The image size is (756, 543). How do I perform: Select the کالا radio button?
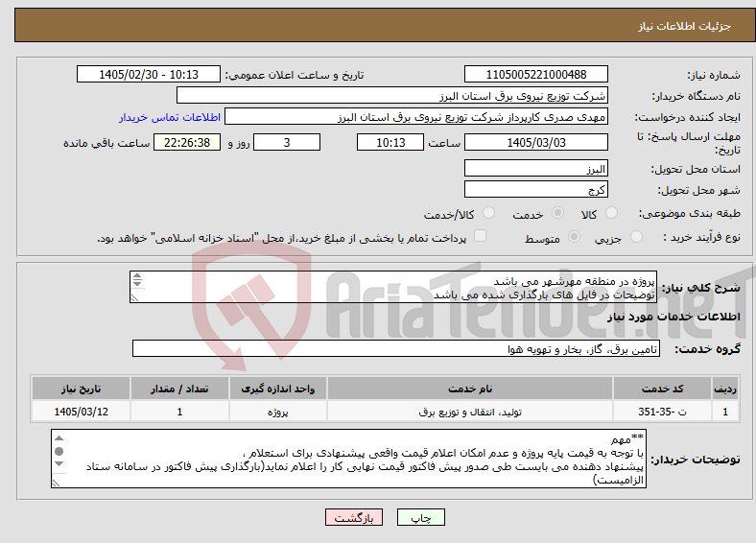point(611,213)
